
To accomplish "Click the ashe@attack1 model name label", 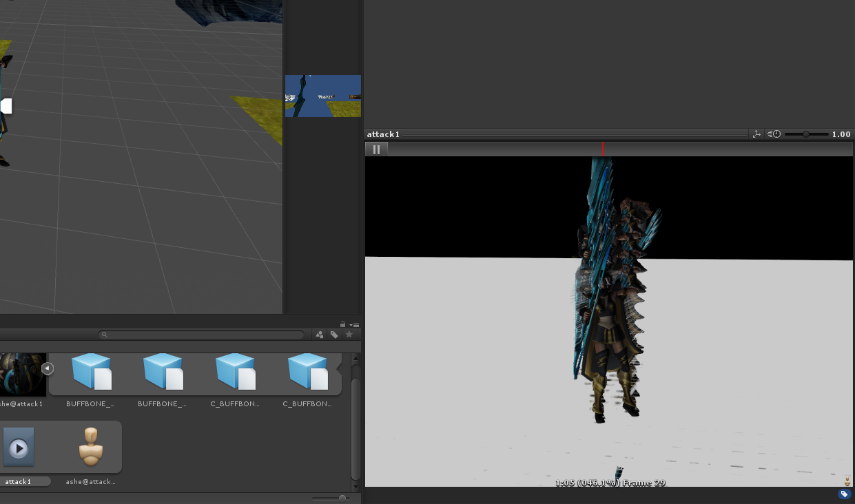I will tap(21, 404).
